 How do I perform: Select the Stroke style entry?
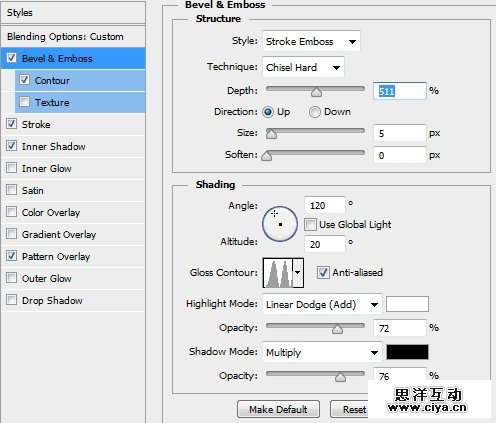73,124
